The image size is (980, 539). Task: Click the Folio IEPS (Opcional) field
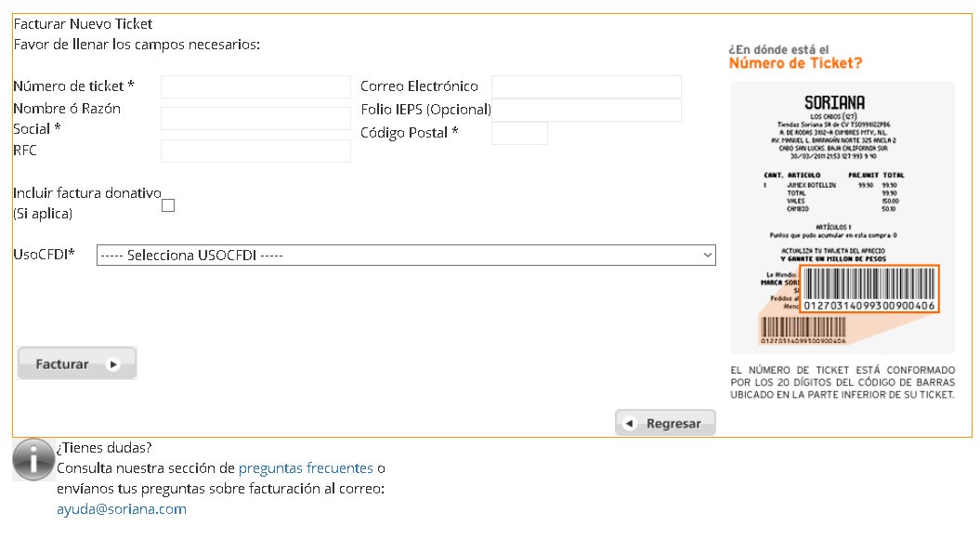coord(586,110)
